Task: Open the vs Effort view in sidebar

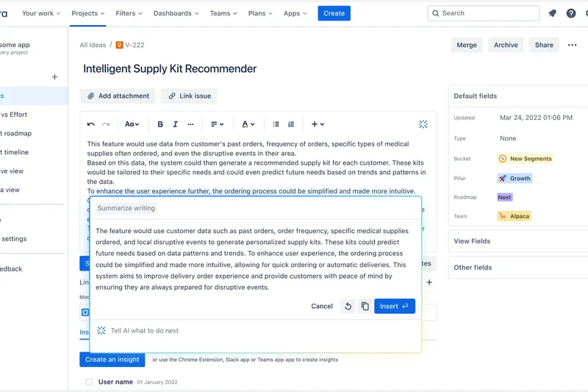Action: tap(33, 115)
